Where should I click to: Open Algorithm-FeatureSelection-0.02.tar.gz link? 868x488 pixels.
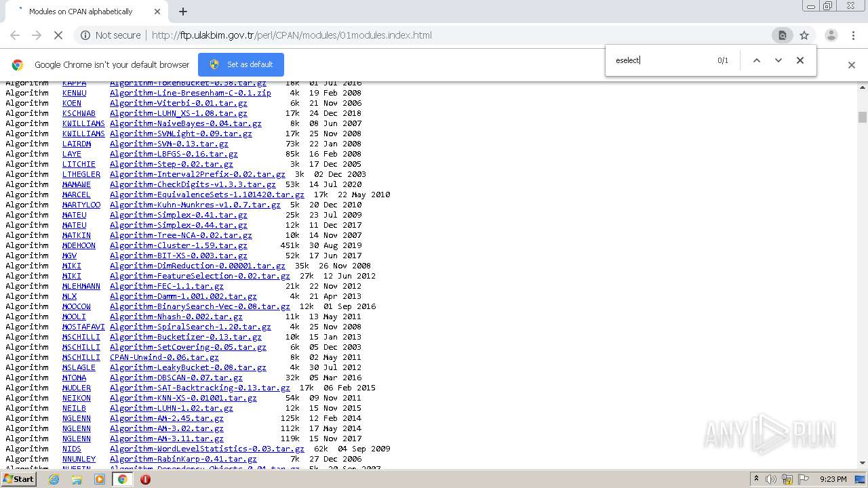pos(200,276)
